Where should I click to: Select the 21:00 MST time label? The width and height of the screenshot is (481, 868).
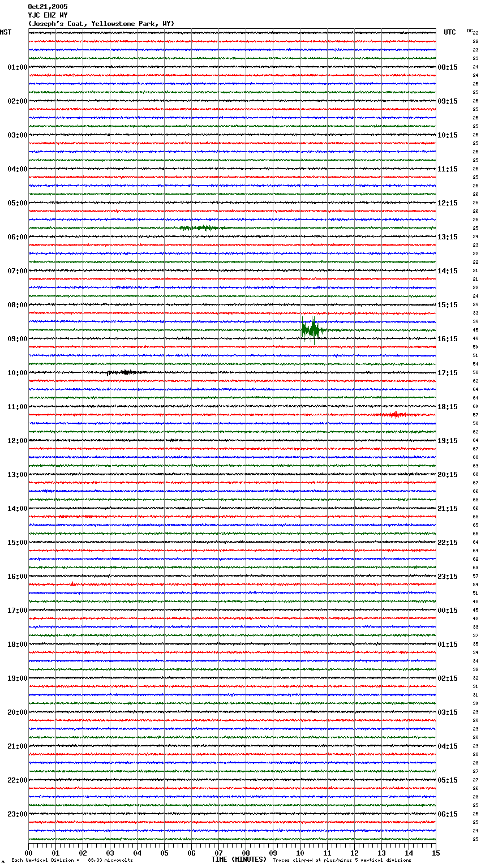(17, 746)
